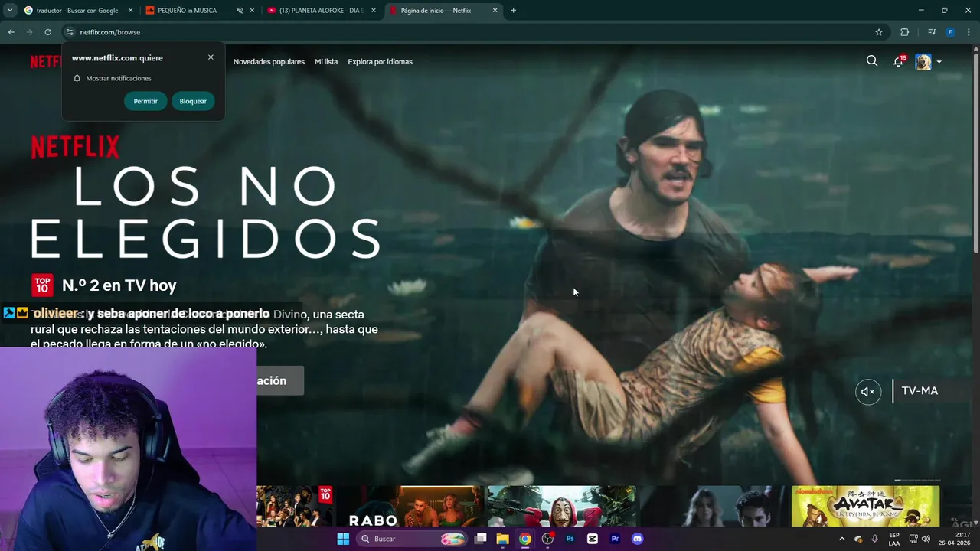Show hidden system tray icons
Viewport: 980px width, 551px height.
click(842, 539)
